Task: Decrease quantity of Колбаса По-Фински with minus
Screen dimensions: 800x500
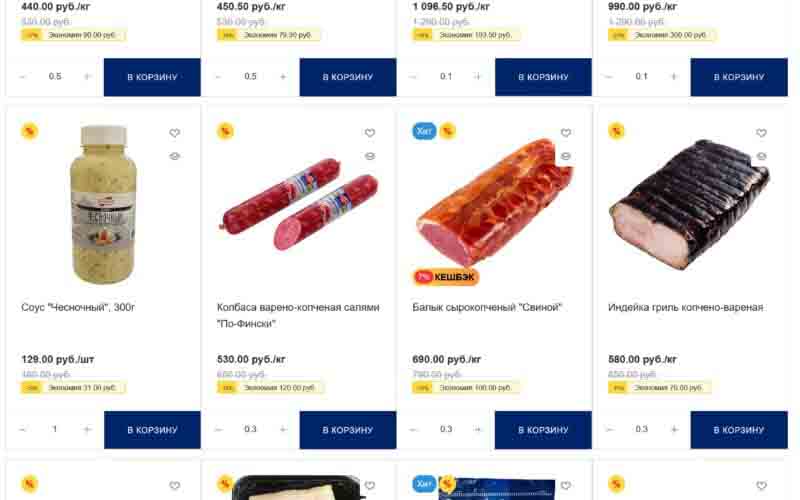Action: tap(218, 430)
